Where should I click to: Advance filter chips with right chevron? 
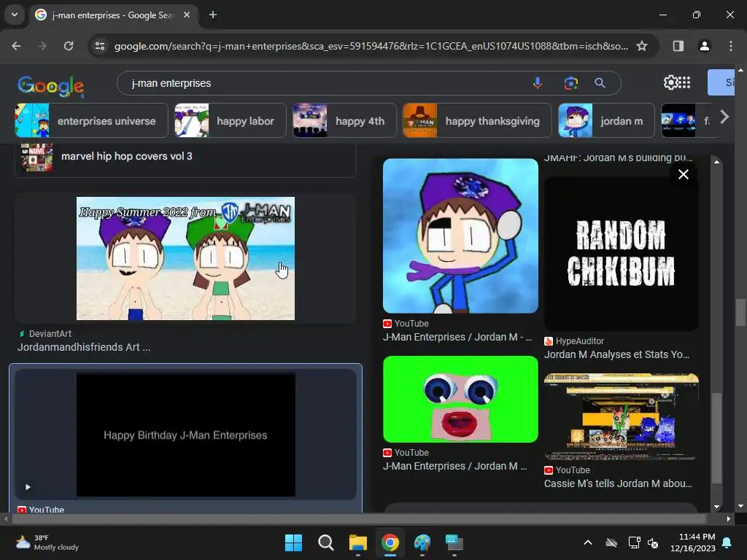click(724, 117)
